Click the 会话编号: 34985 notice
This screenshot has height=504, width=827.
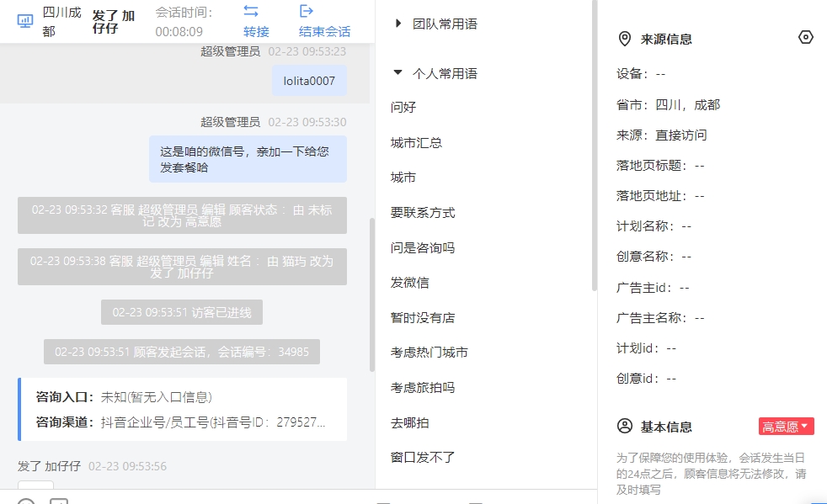[x=182, y=352]
